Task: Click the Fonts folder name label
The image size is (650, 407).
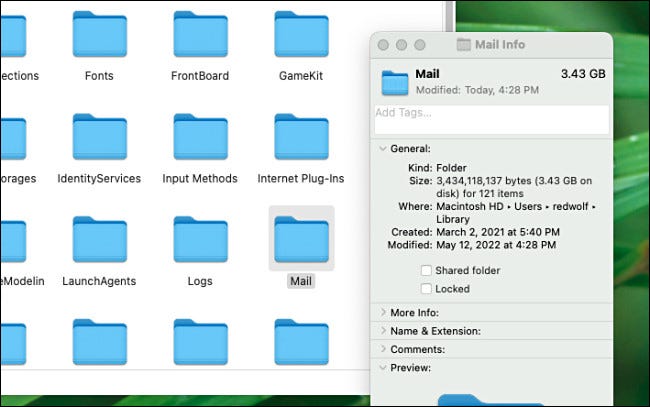Action: click(99, 76)
